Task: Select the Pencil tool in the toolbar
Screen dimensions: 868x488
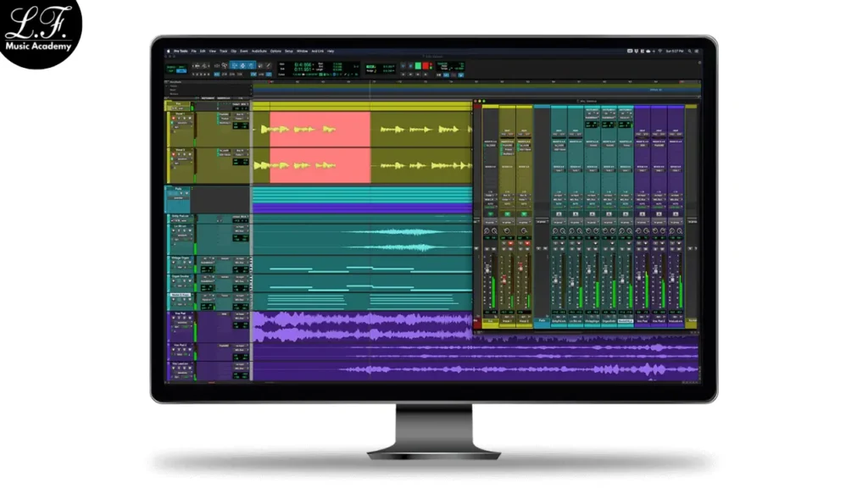Action: coord(269,65)
